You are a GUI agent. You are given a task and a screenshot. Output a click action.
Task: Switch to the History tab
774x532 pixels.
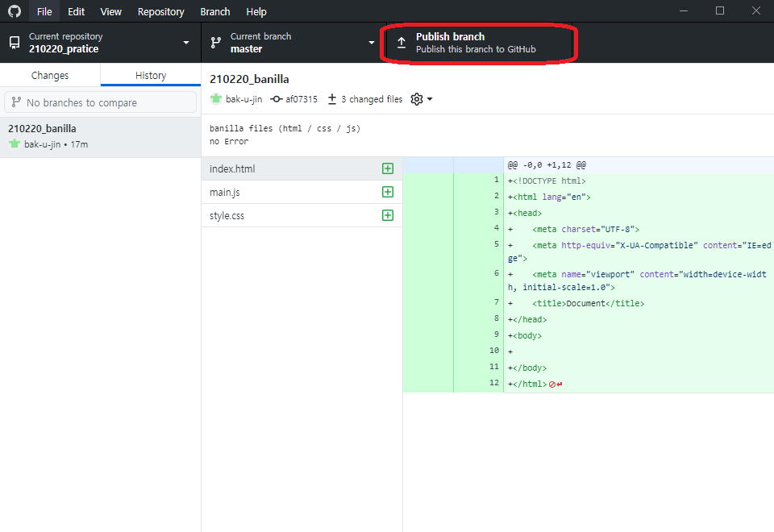[151, 76]
